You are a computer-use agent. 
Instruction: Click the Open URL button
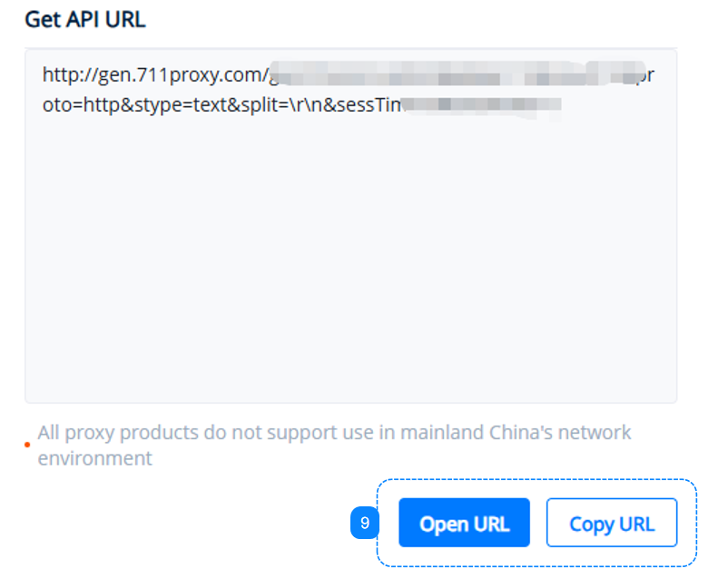point(464,523)
